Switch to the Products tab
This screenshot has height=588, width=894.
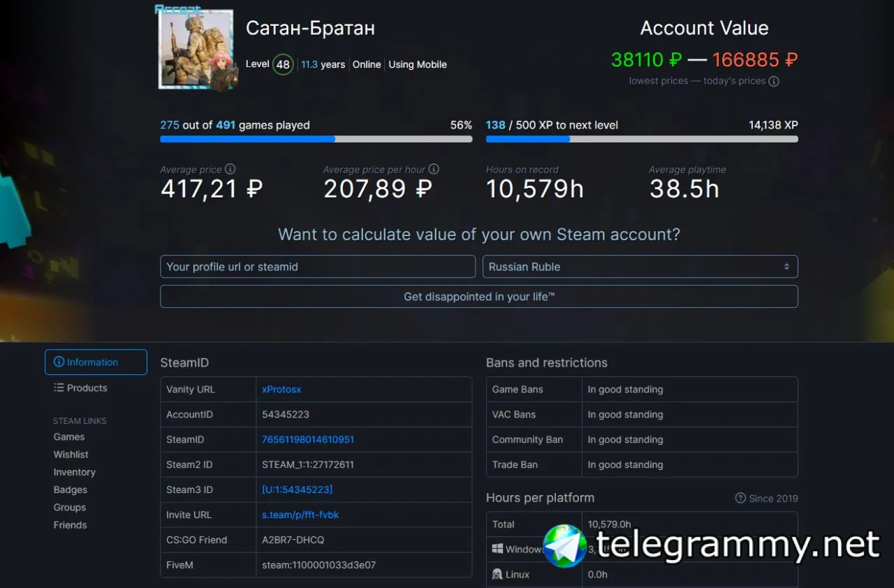coord(81,388)
